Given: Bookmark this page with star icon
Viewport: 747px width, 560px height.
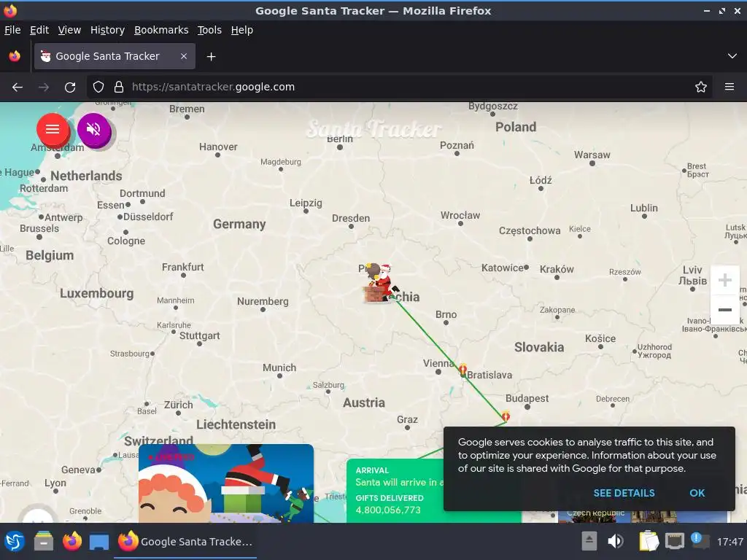Looking at the screenshot, I should (700, 87).
